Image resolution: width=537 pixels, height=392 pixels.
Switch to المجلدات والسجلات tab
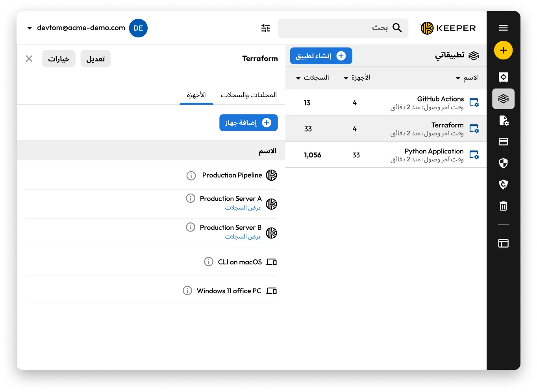(x=248, y=95)
